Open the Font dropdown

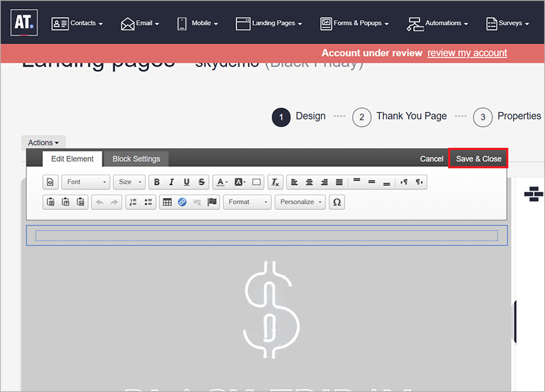85,182
